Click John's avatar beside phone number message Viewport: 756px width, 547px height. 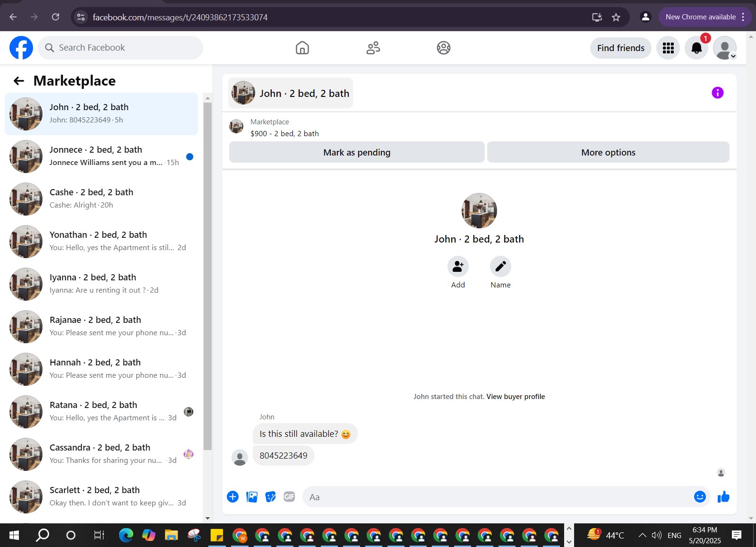coord(240,457)
